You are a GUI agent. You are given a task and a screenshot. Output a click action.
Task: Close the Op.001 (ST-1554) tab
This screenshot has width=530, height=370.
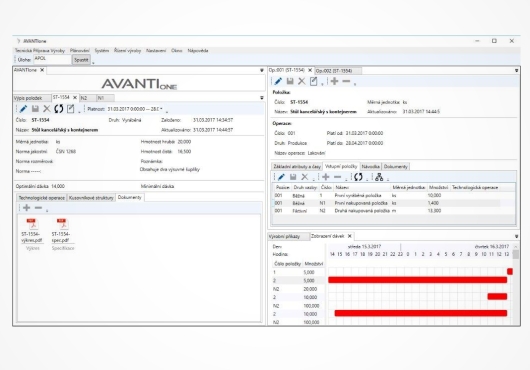[x=310, y=70]
